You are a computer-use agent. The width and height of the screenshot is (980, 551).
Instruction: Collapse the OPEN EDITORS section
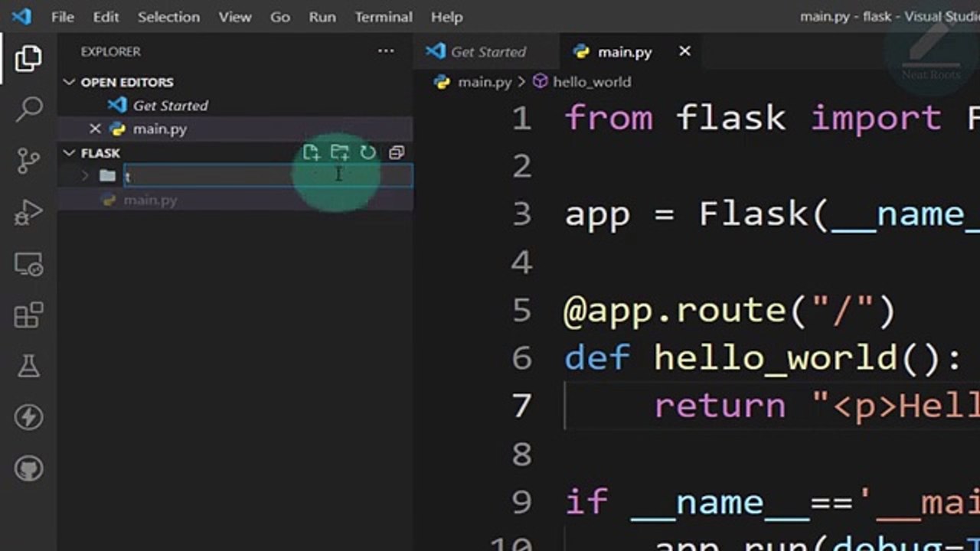point(70,82)
